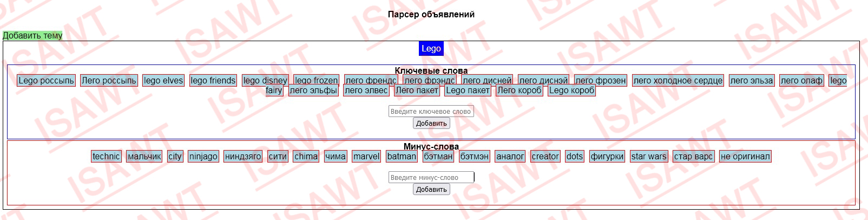Click the 'Введите ключевое слово' input field
Image resolution: width=868 pixels, height=220 pixels.
pos(431,111)
